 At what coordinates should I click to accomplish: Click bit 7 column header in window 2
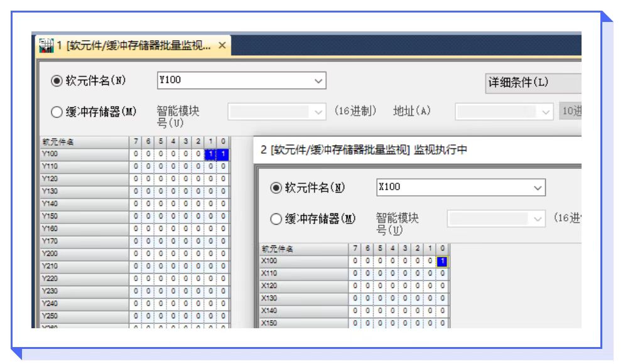tap(355, 249)
